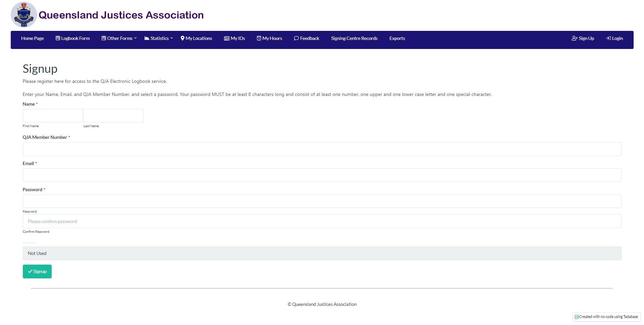644x325 pixels.
Task: Expand the Other Forms dropdown chevron
Action: 136,38
